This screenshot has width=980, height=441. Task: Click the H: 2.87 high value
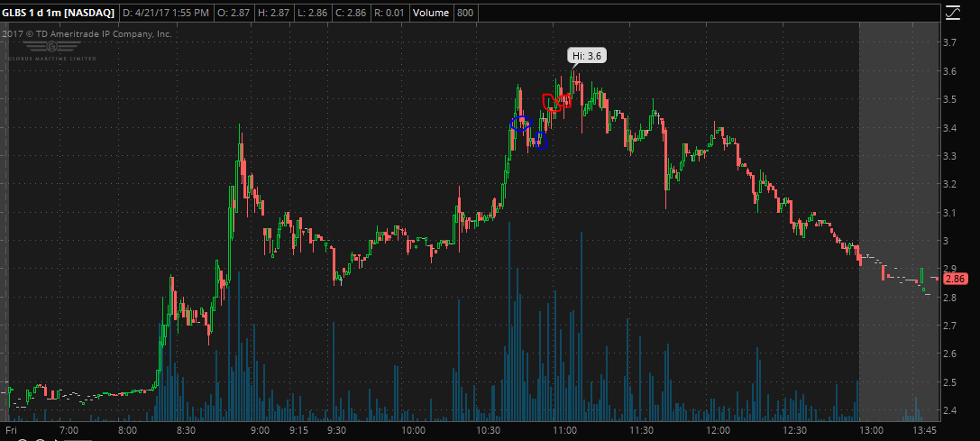272,13
